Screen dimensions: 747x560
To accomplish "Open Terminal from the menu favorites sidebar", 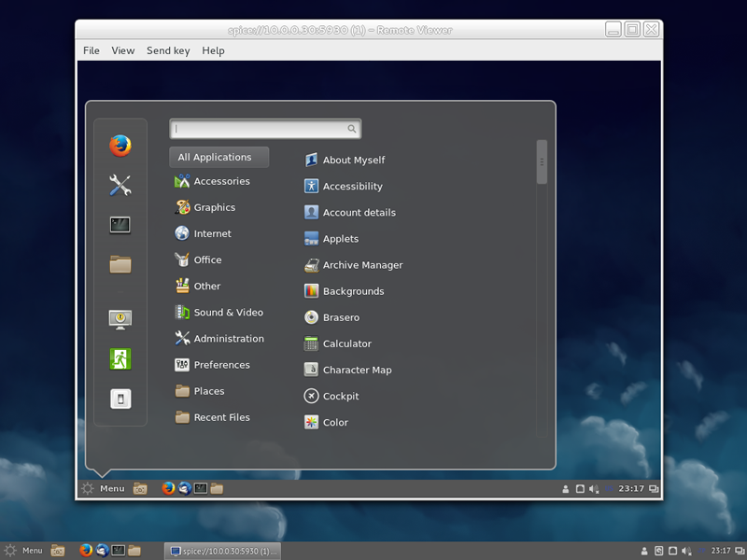I will [120, 225].
